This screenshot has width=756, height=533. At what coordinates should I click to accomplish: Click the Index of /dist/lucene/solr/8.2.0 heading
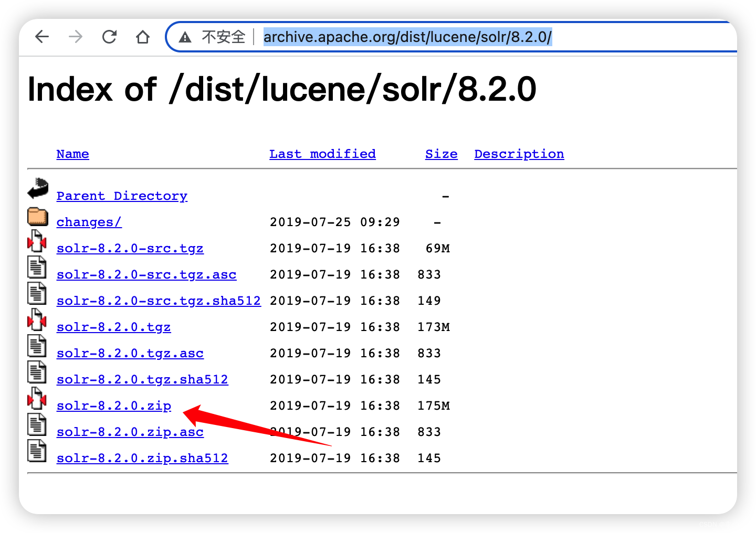pyautogui.click(x=282, y=89)
